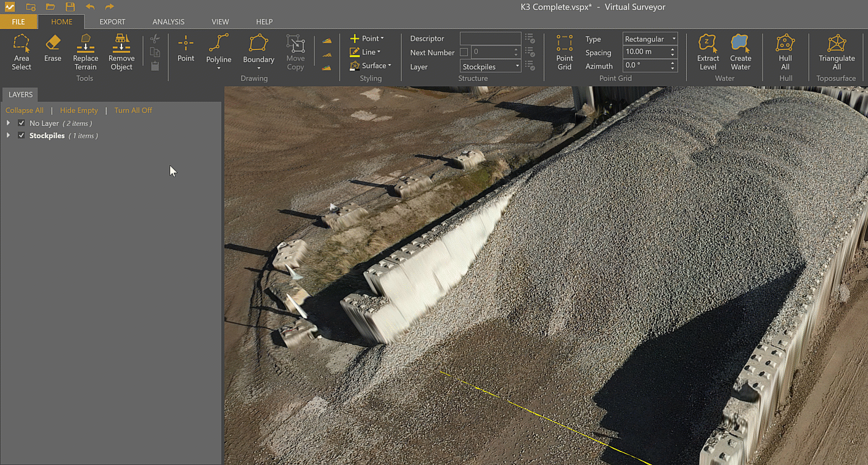This screenshot has width=868, height=465.
Task: Uncheck the No Layer visibility checkbox
Action: coord(22,123)
